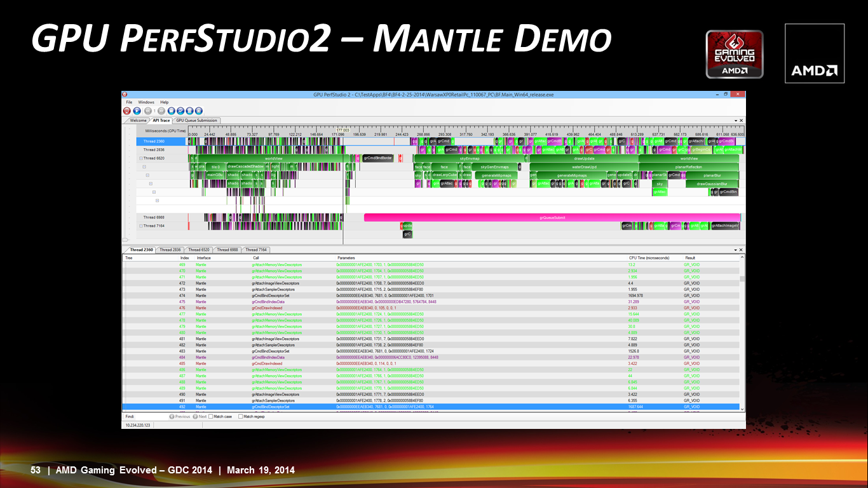This screenshot has height=488, width=868.
Task: Sort by the Index column header
Action: (x=185, y=258)
